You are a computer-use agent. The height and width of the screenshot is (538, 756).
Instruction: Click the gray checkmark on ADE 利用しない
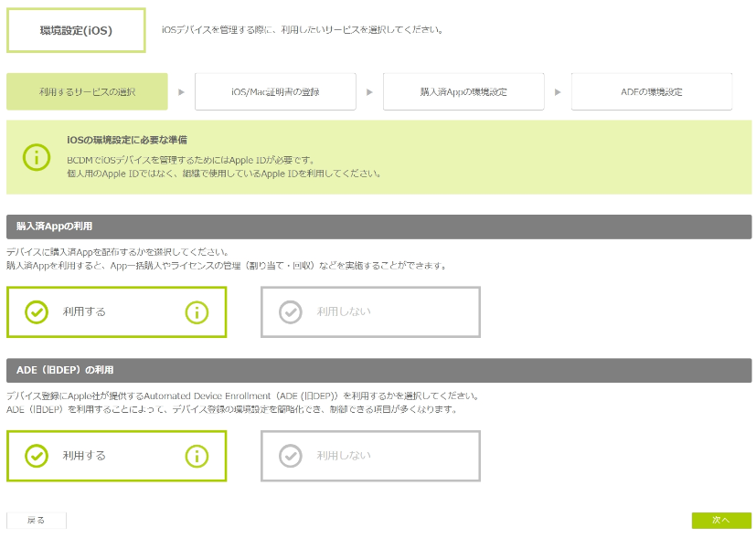click(x=290, y=456)
